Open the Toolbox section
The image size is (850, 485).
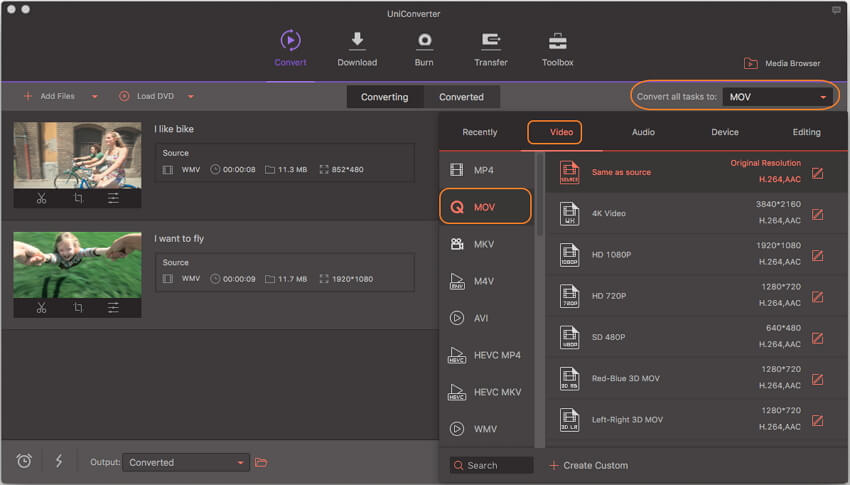point(557,48)
